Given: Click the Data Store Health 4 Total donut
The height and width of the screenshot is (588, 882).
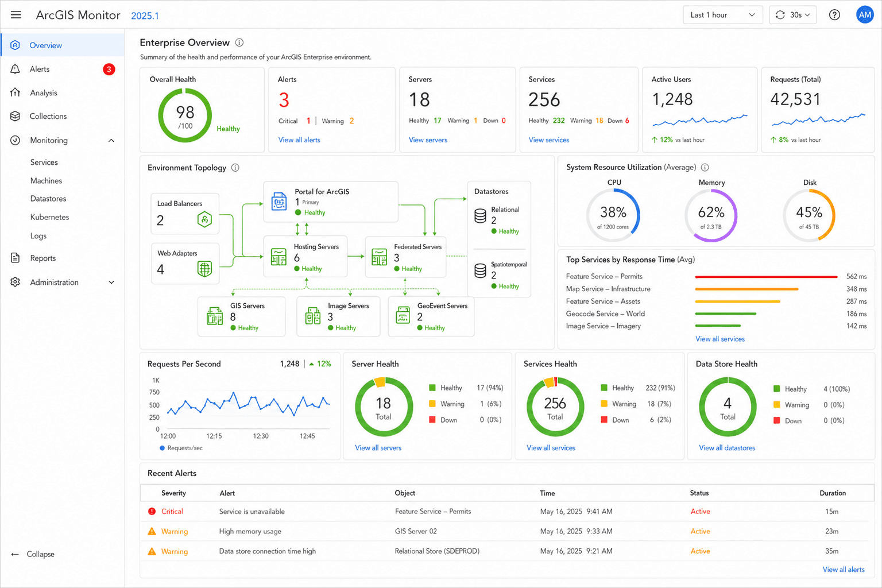Looking at the screenshot, I should [728, 407].
